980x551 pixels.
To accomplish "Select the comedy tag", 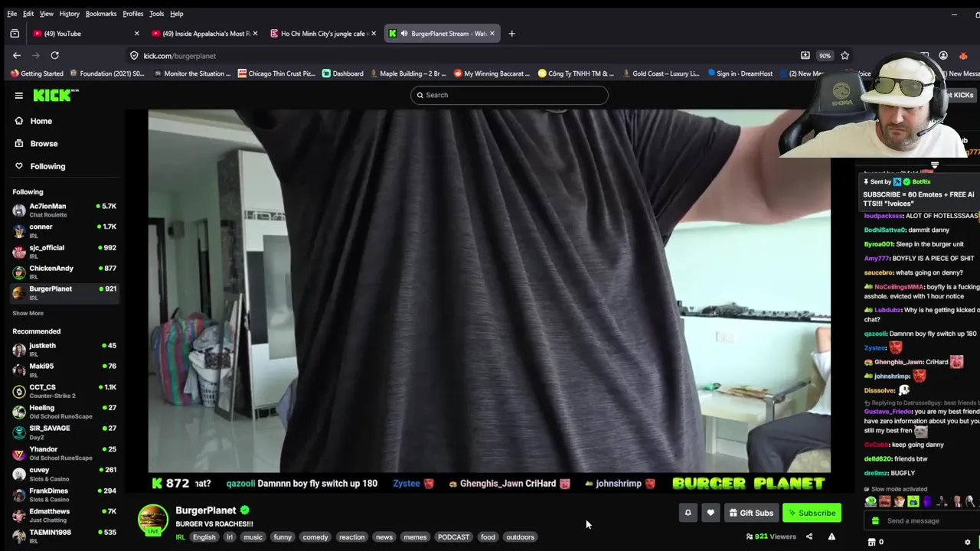I will click(x=315, y=537).
